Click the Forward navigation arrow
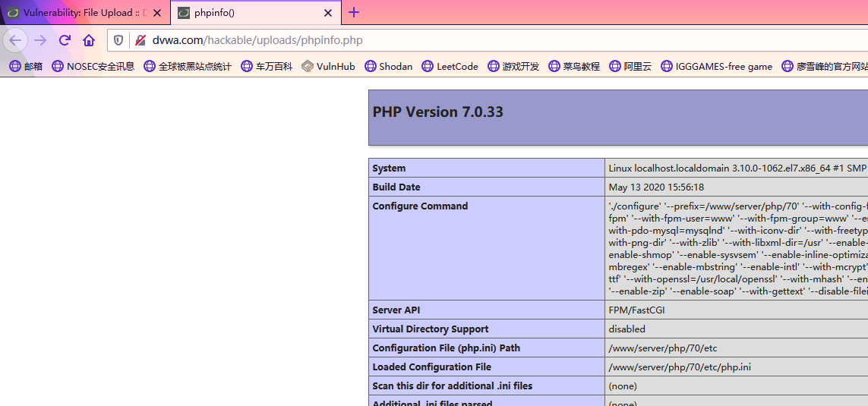The height and width of the screenshot is (406, 868). (x=40, y=40)
